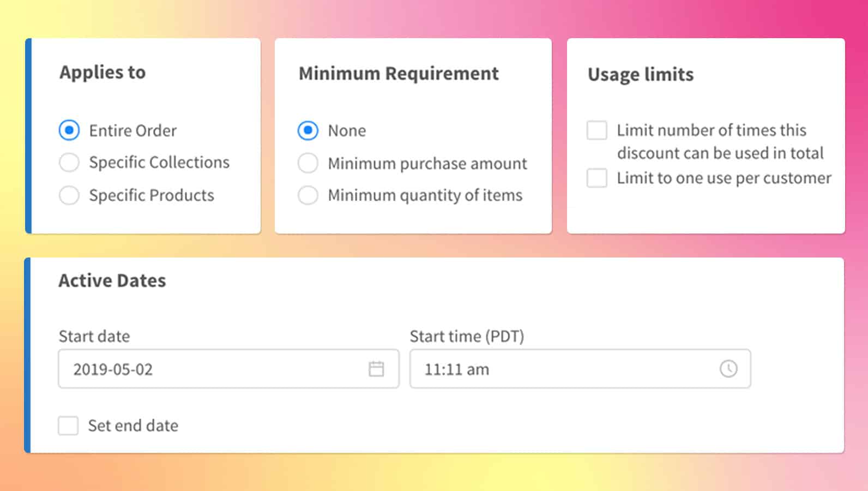868x491 pixels.
Task: Click the clock icon in Start time field
Action: tap(729, 369)
